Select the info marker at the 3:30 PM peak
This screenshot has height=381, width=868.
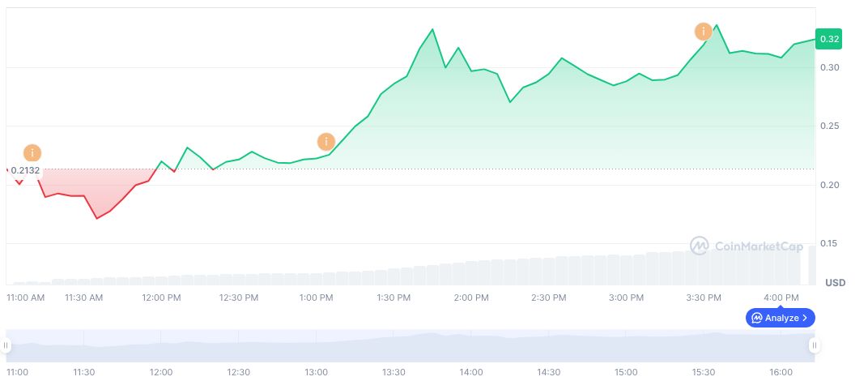(703, 32)
